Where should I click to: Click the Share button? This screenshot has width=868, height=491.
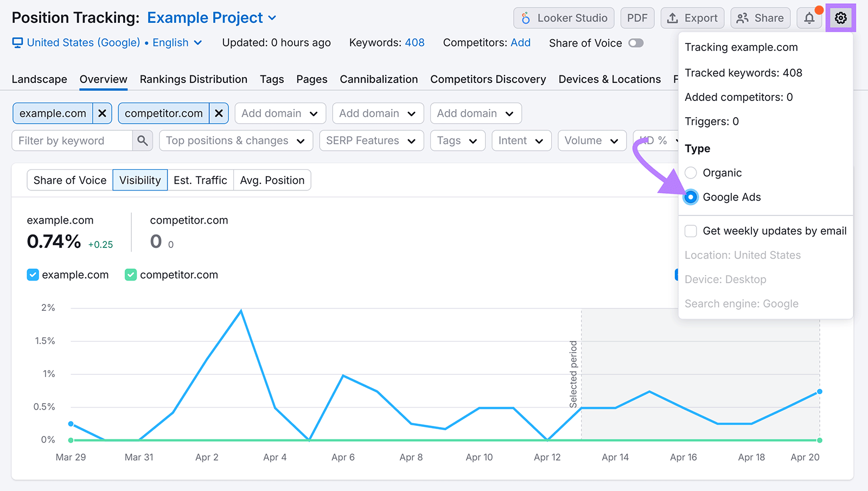tap(760, 18)
